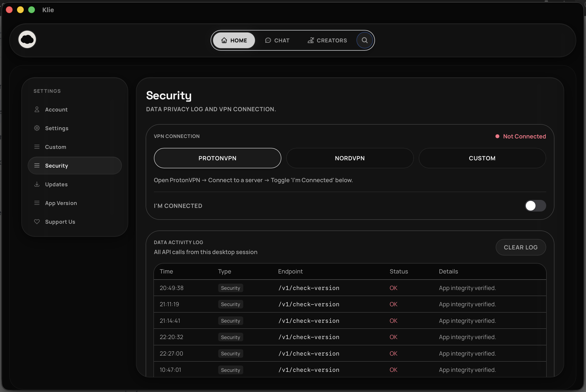Viewport: 586px width, 392px height.
Task: Select the CUSTOM VPN provider option
Action: click(x=482, y=158)
